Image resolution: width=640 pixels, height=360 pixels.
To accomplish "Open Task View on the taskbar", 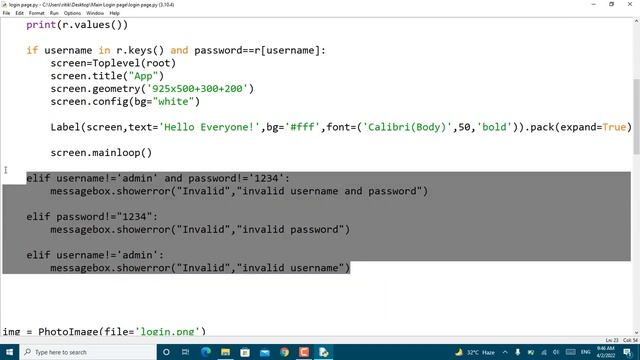I will point(185,352).
